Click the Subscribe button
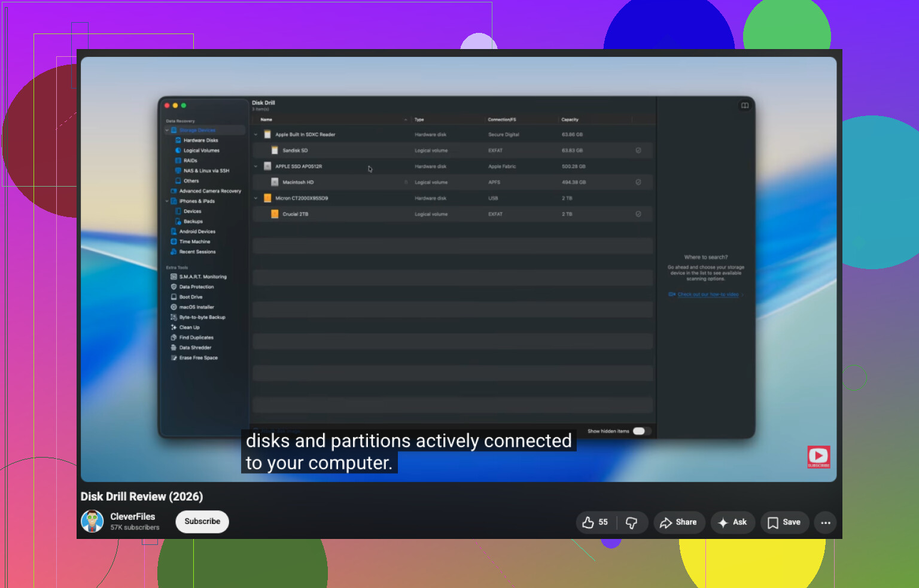The width and height of the screenshot is (919, 588). pyautogui.click(x=202, y=522)
